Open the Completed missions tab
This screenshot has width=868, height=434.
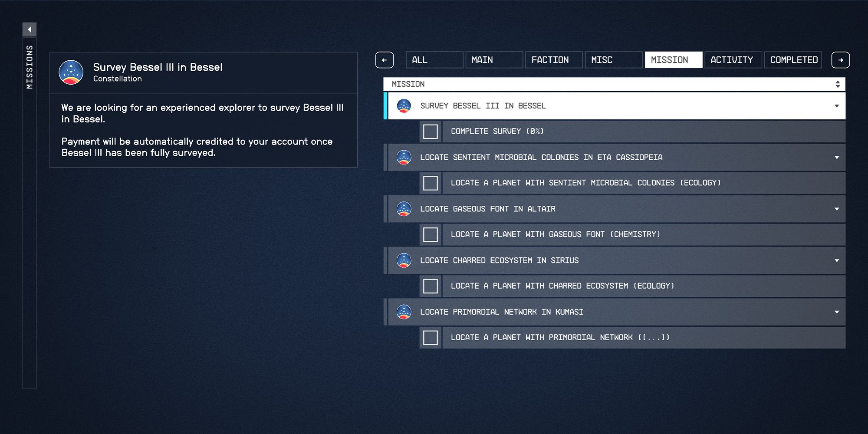tap(793, 60)
